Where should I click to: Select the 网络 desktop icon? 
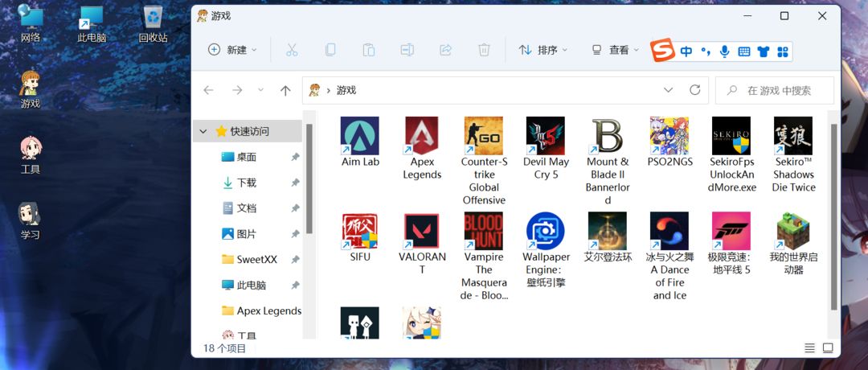[31, 24]
